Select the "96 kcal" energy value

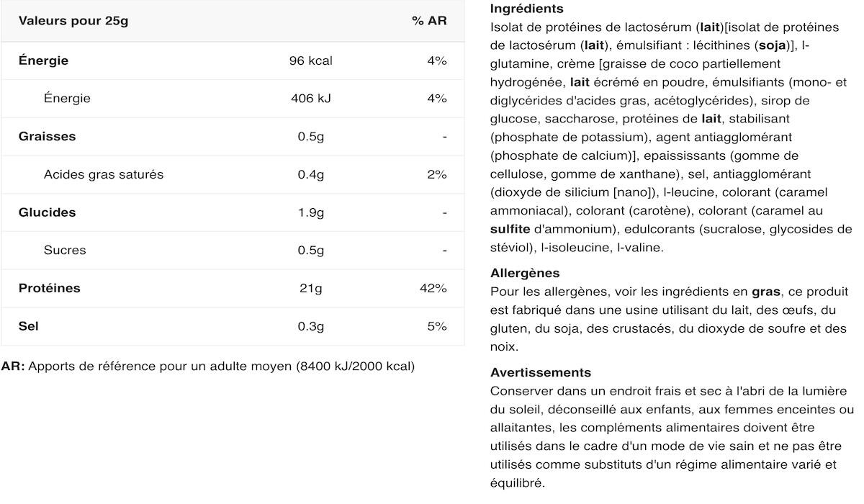(310, 60)
